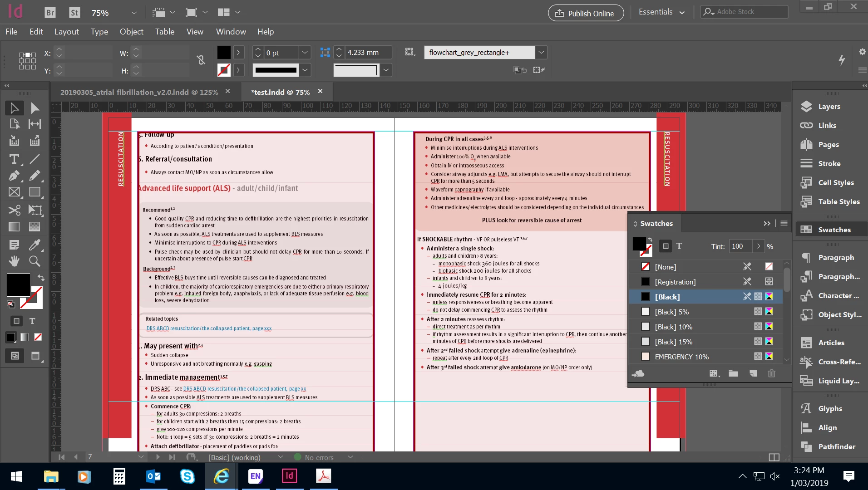Viewport: 868px width, 490px height.
Task: Open Adobe Bridge from Br icon
Action: pos(50,13)
